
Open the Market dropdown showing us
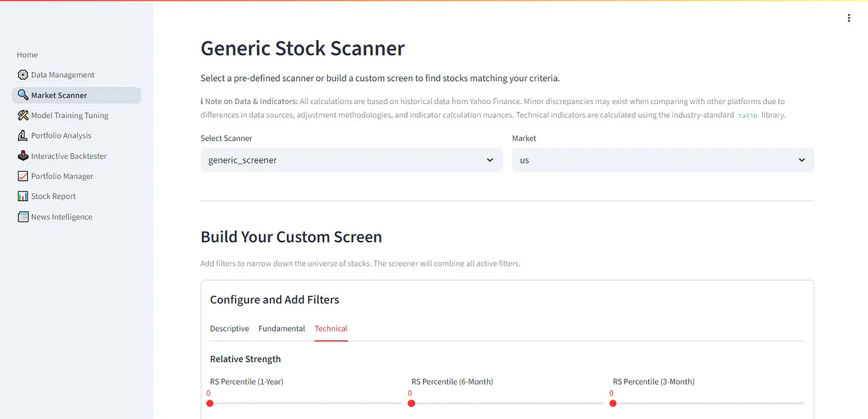click(662, 160)
